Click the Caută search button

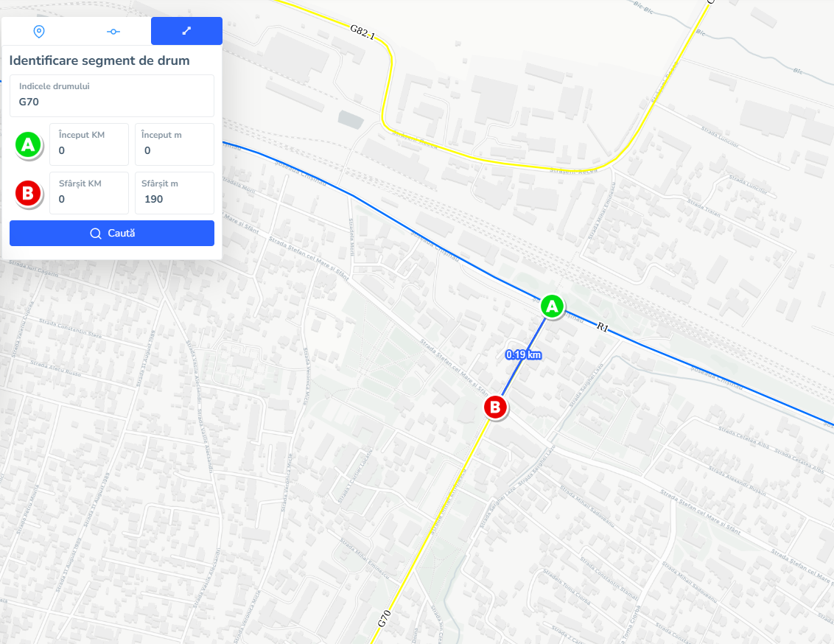pyautogui.click(x=112, y=234)
